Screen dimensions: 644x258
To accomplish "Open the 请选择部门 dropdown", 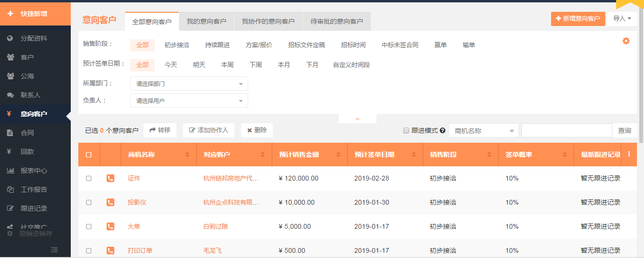I will 189,84.
